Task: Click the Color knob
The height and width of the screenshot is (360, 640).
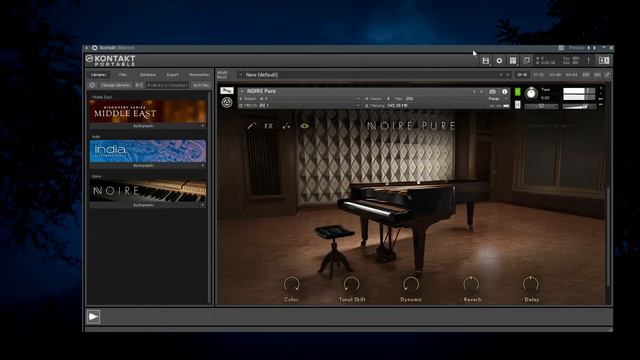Action: click(x=291, y=284)
